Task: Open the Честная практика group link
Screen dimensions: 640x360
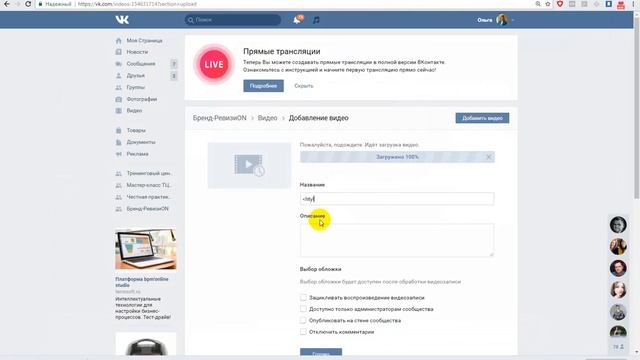Action: point(149,197)
